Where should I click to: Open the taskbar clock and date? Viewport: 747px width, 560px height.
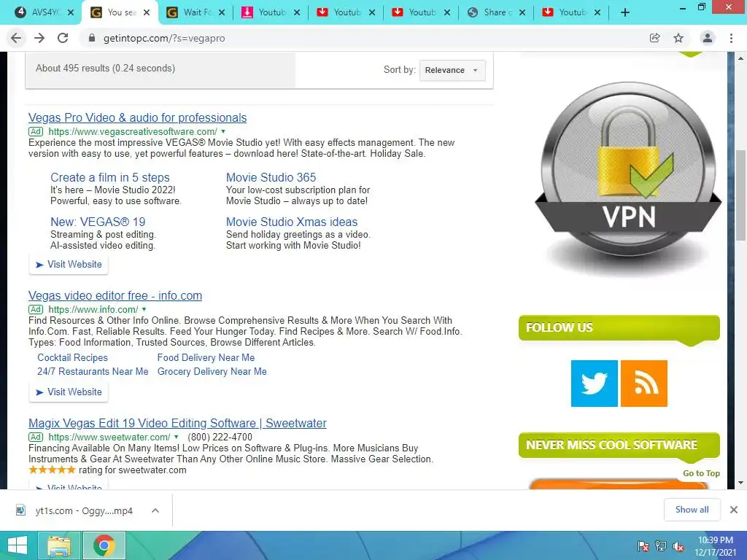[716, 546]
